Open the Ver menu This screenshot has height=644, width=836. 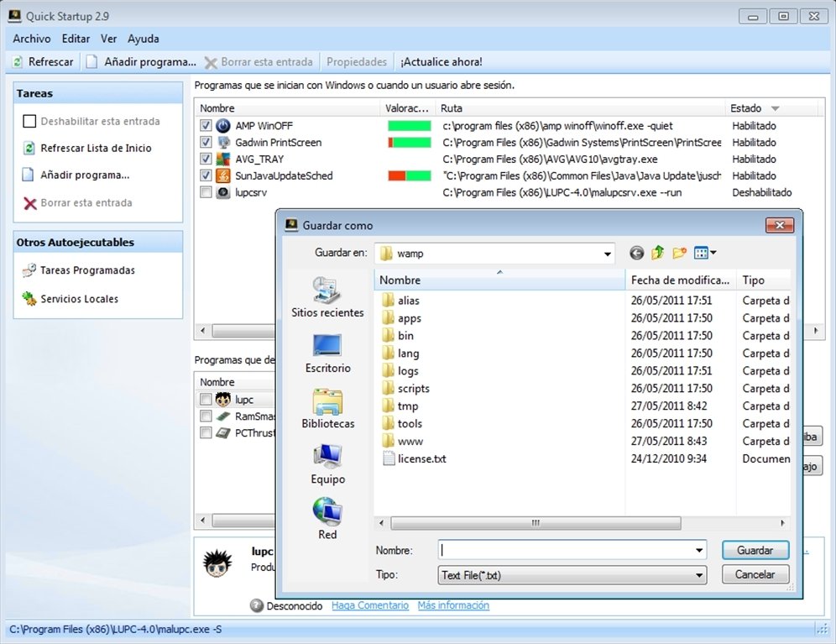[x=109, y=39]
